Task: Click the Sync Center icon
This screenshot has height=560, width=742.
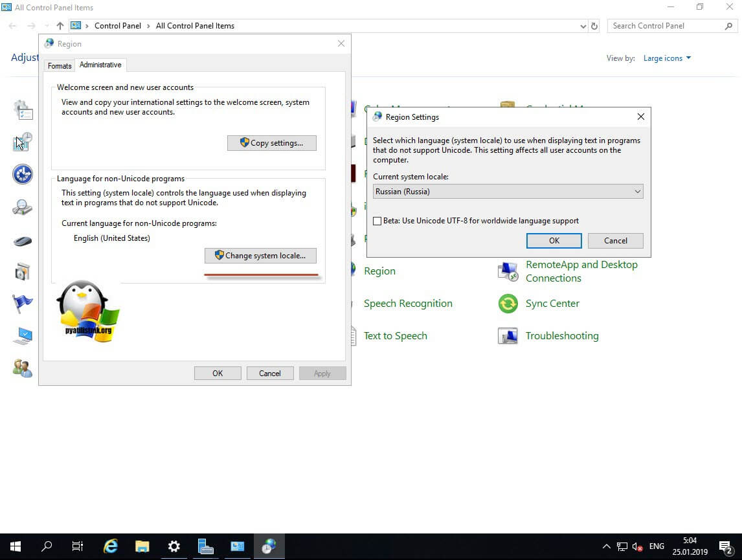Action: 508,304
